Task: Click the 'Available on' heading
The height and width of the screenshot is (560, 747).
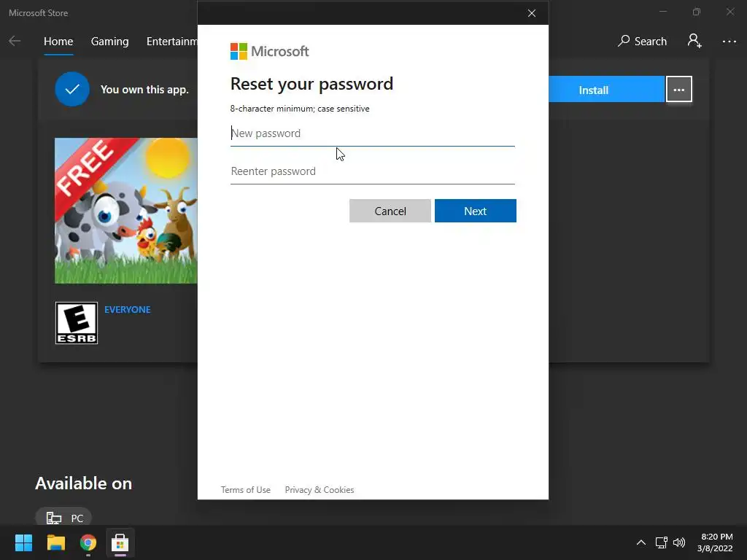Action: pos(84,483)
